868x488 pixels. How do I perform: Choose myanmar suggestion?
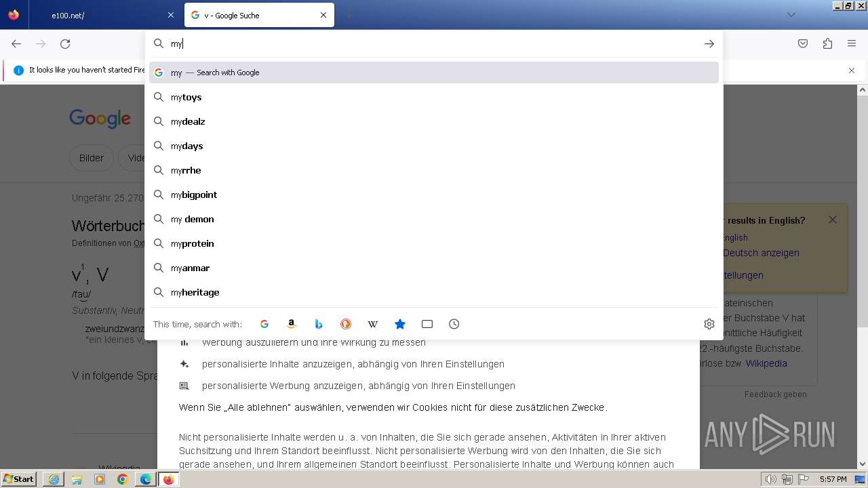pos(434,268)
